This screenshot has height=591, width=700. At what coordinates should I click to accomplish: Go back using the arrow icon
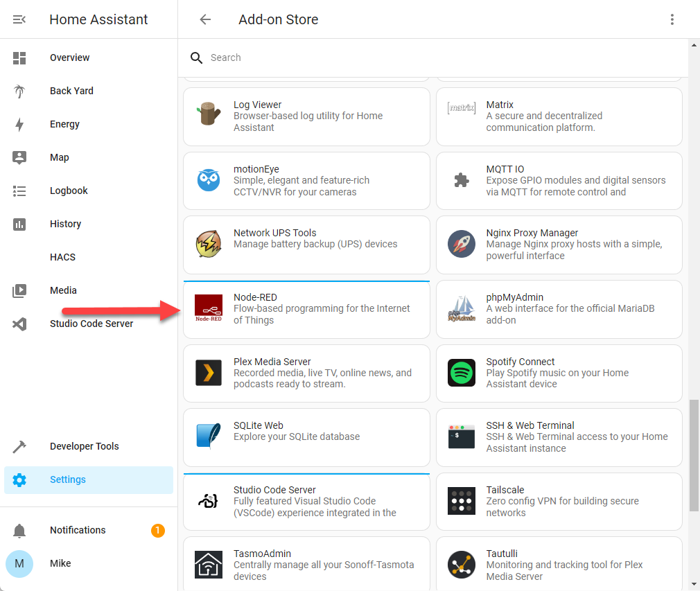(205, 19)
